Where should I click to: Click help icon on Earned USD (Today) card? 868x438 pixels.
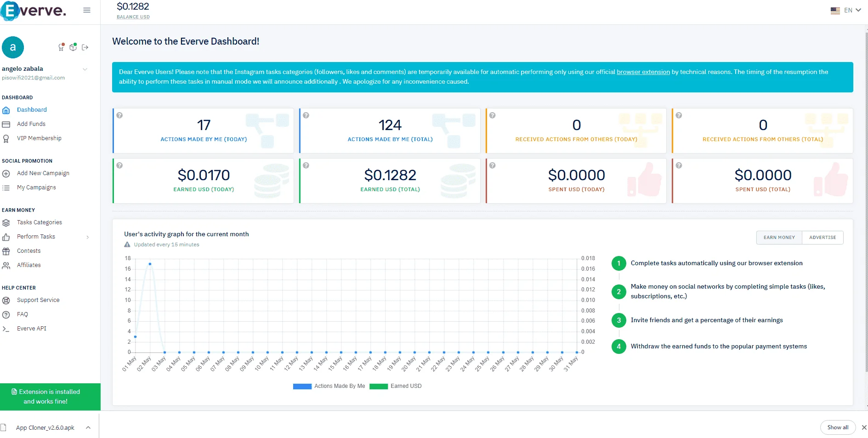pyautogui.click(x=119, y=165)
